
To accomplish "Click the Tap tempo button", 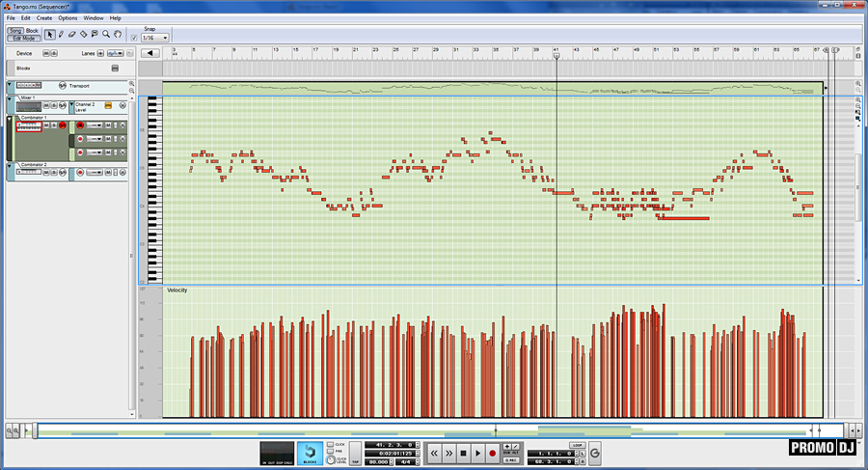I will (355, 454).
